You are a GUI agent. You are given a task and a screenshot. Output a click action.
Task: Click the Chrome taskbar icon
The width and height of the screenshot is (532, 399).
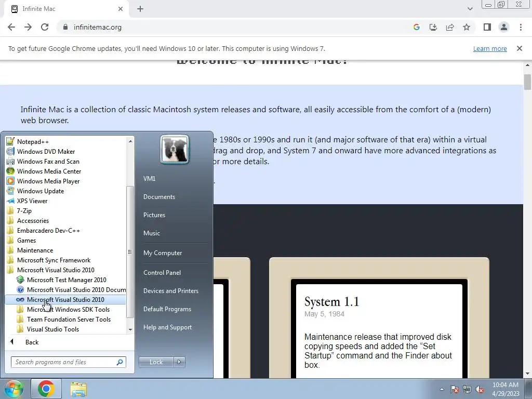click(46, 389)
